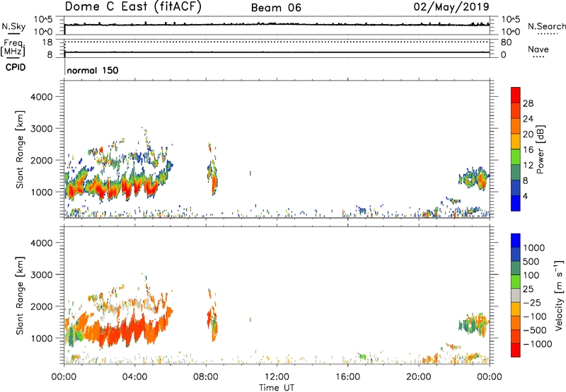Select the light green 12–16 dB power segment
This screenshot has height=392, width=566.
click(x=516, y=157)
